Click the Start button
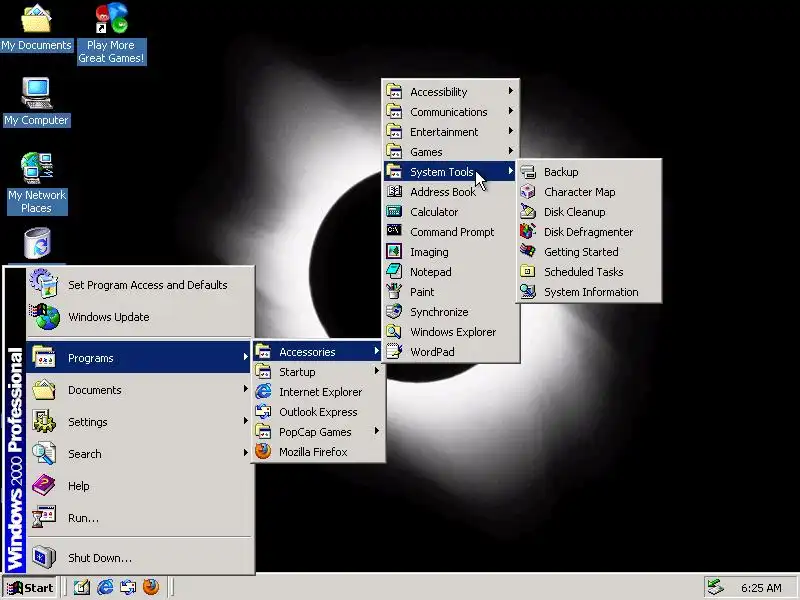 30,588
